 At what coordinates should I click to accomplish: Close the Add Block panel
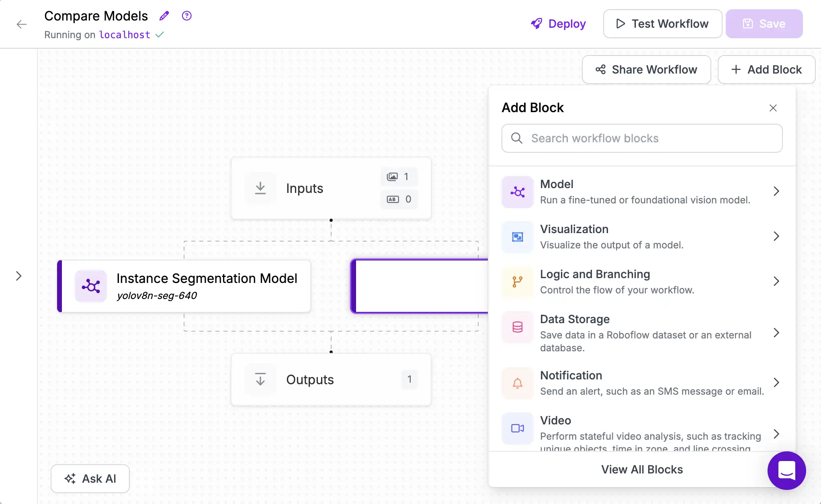[x=773, y=108]
